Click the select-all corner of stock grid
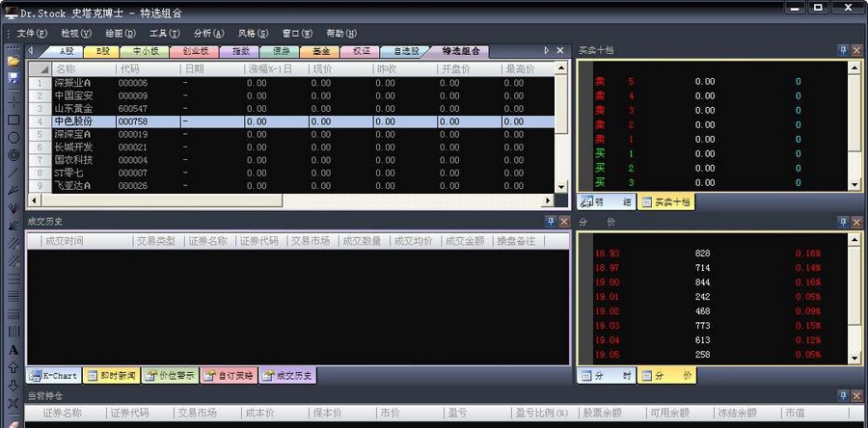 pos(40,69)
